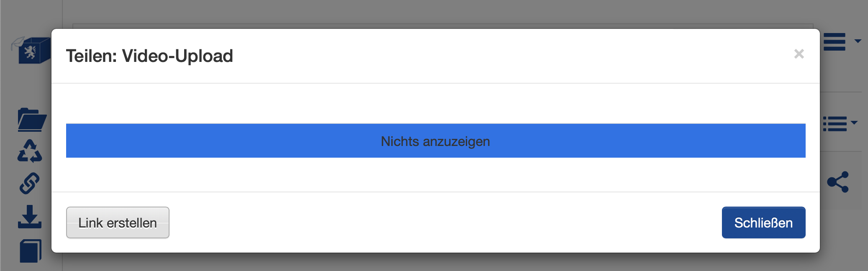
Task: Click the blue "Schließen" button
Action: click(x=763, y=222)
